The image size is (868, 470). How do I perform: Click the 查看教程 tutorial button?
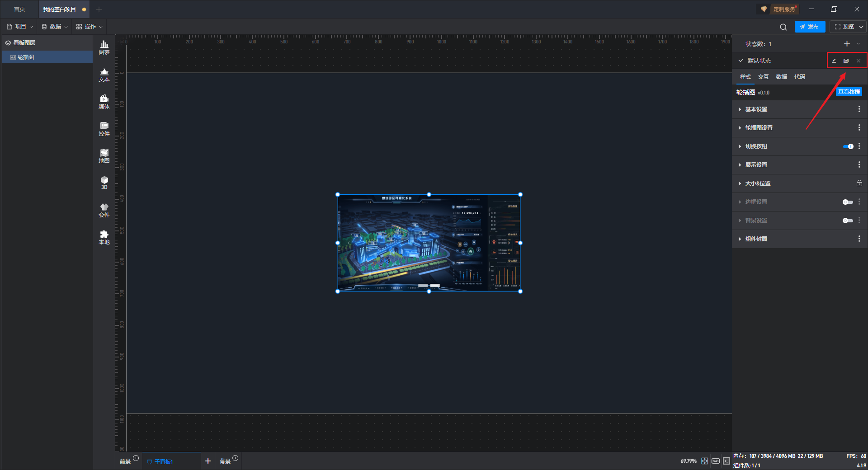(849, 92)
